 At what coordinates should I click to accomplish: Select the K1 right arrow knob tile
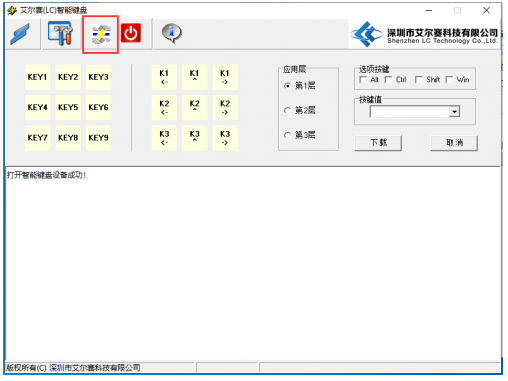[x=225, y=77]
